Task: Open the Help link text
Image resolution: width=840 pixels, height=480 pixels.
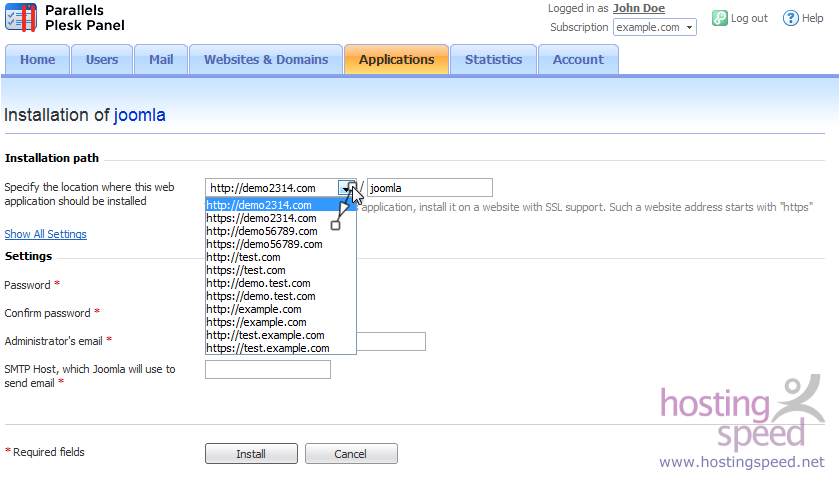Action: click(x=812, y=18)
